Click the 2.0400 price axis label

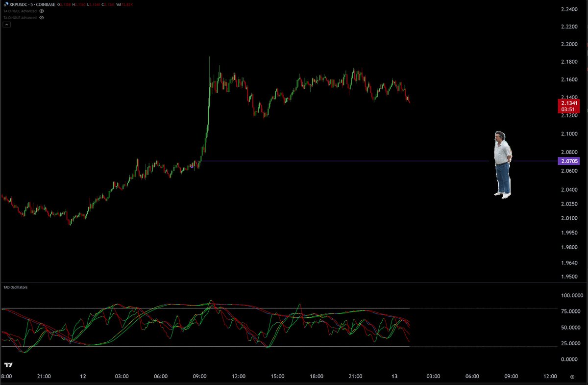pyautogui.click(x=570, y=189)
